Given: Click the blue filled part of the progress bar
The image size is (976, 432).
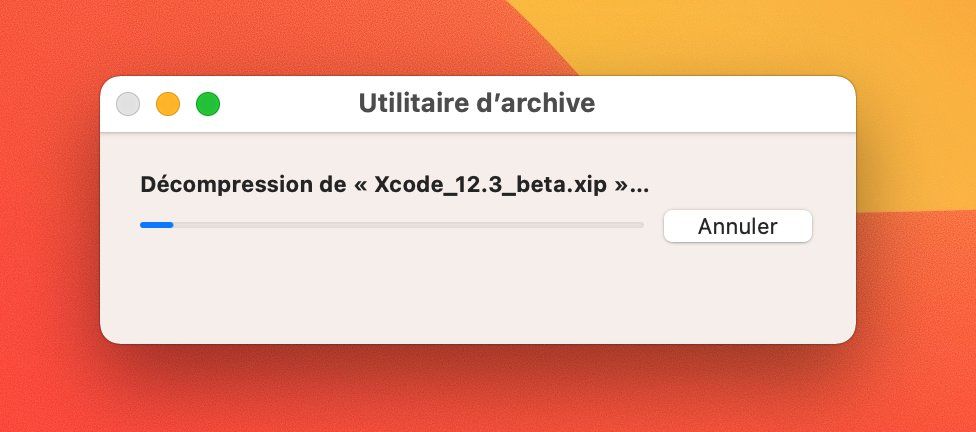Looking at the screenshot, I should coord(157,225).
